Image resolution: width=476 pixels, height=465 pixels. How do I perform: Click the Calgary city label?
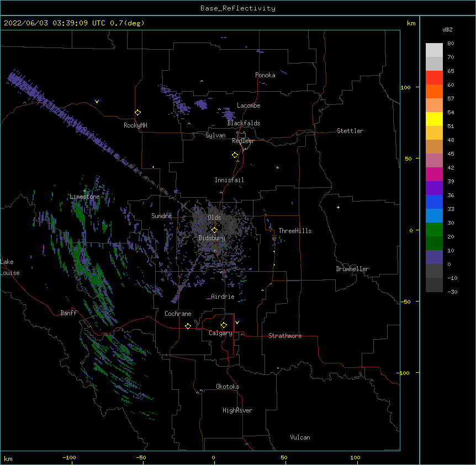click(220, 333)
